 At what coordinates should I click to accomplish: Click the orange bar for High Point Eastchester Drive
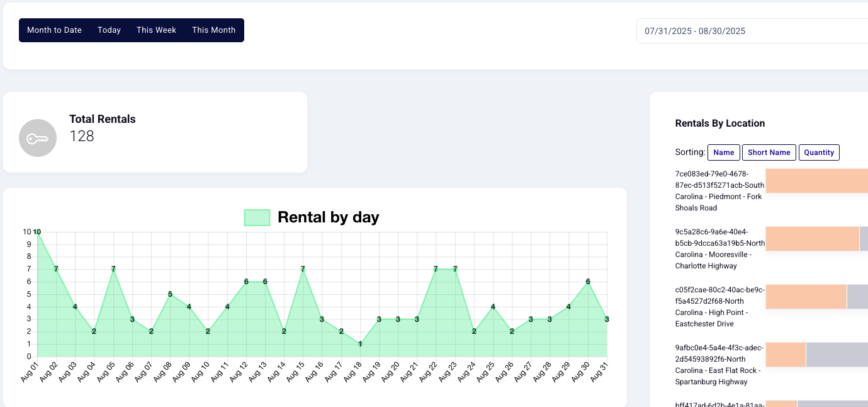pos(806,297)
